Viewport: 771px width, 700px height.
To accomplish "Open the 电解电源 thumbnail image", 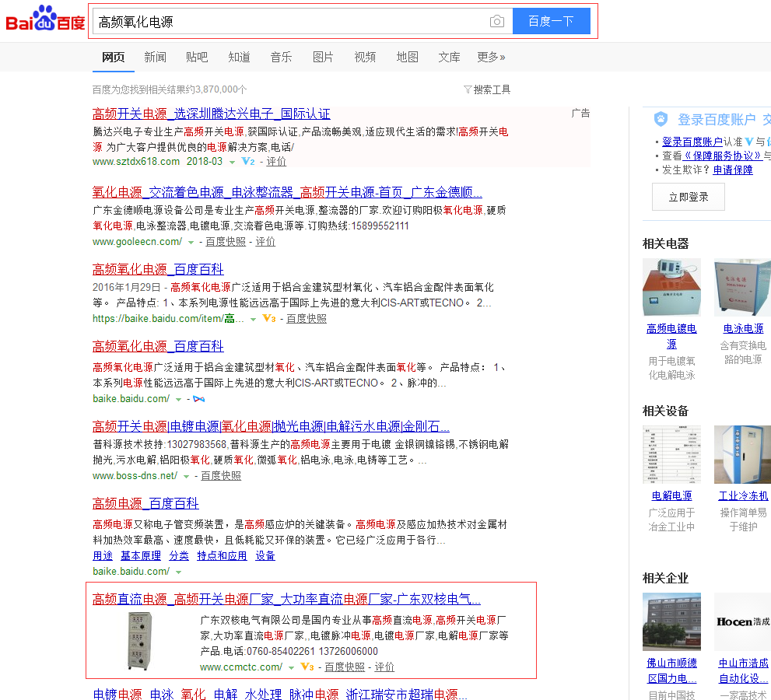I will click(x=671, y=455).
